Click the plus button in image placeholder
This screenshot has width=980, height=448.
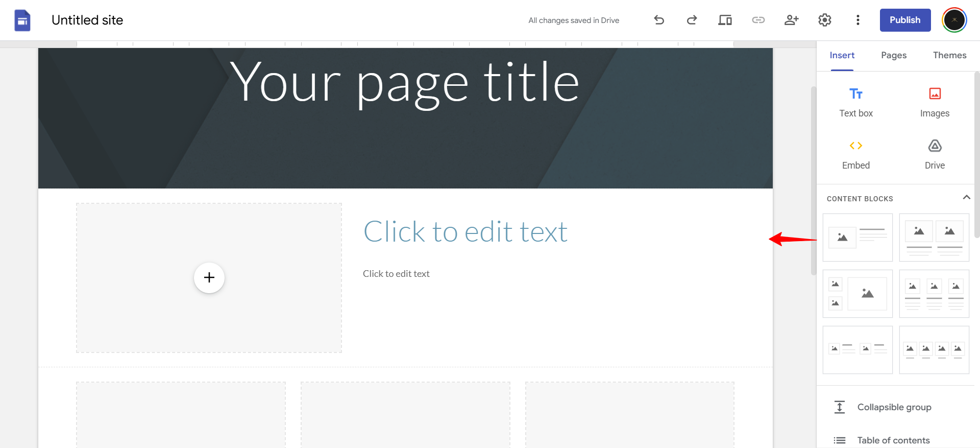[209, 278]
